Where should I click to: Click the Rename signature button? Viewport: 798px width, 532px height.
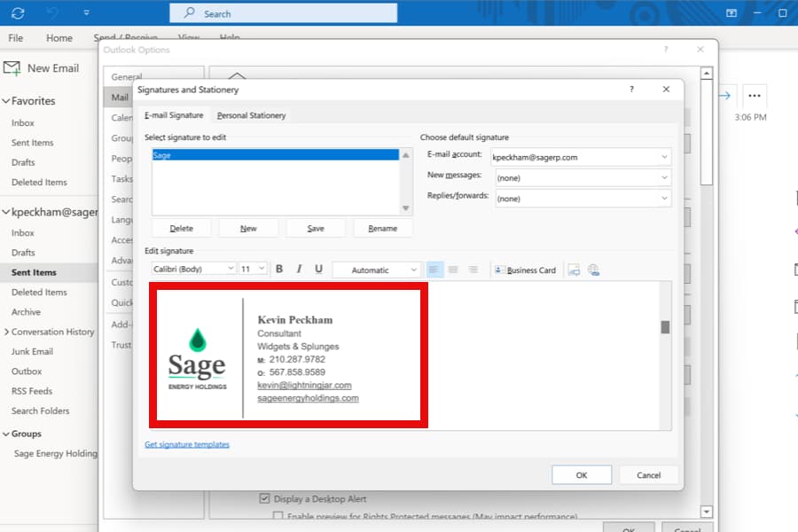click(x=383, y=228)
